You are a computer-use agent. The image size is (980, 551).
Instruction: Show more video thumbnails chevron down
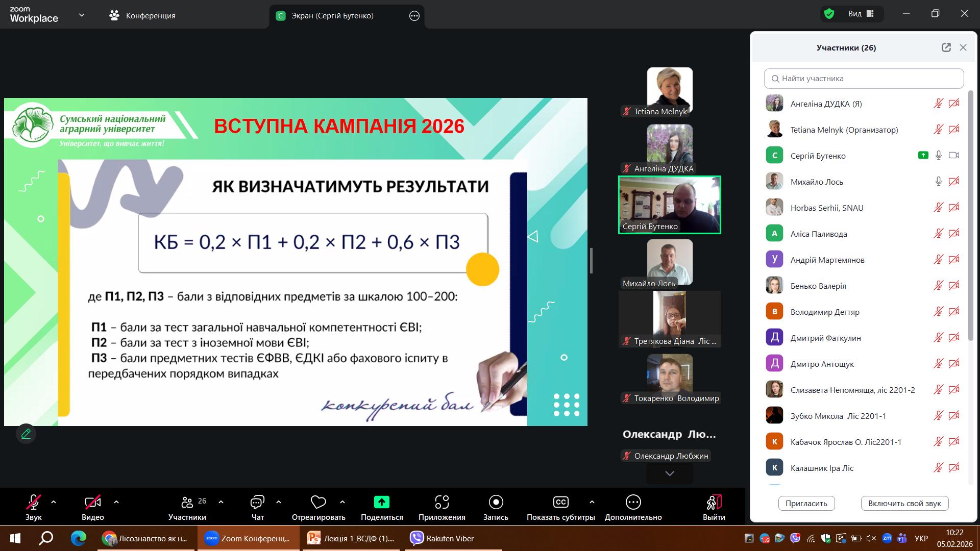pyautogui.click(x=669, y=473)
